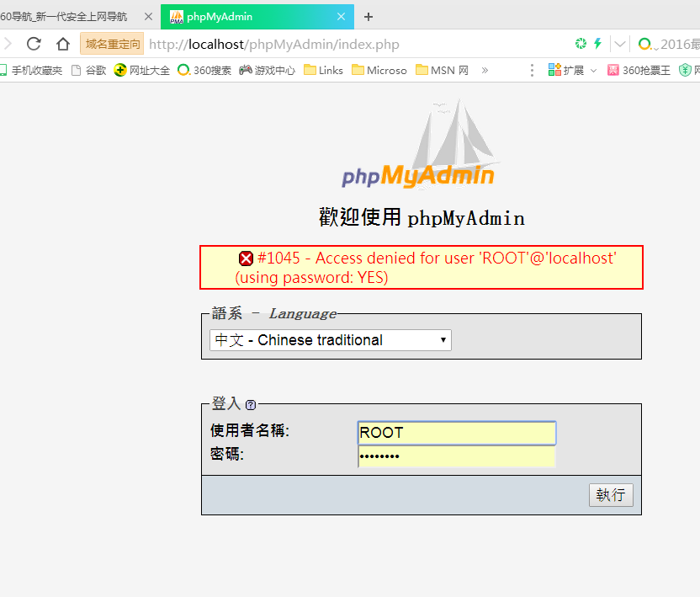The image size is (700, 597).
Task: Reload the page with the refresh icon
Action: click(x=34, y=44)
